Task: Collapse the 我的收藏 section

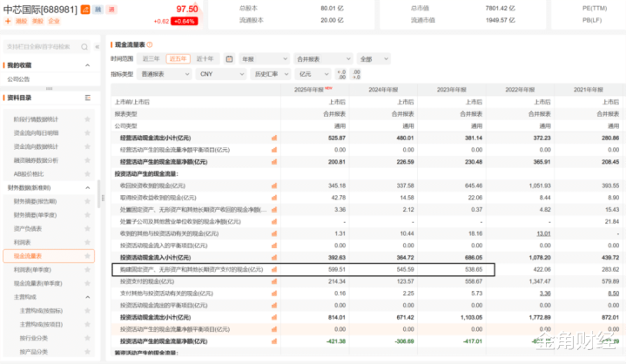Action: (x=87, y=65)
